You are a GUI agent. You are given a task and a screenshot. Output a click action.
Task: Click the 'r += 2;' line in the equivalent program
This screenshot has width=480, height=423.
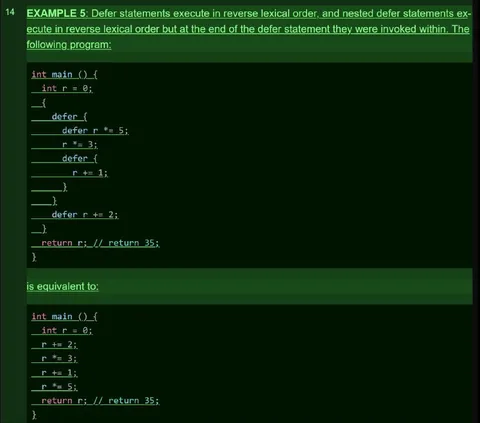coord(59,344)
